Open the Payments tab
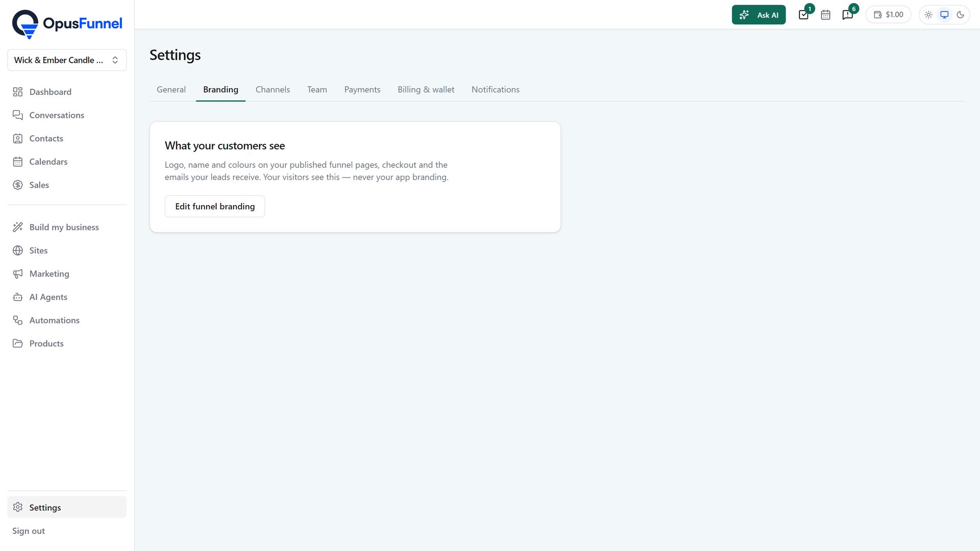This screenshot has height=551, width=980. tap(362, 90)
